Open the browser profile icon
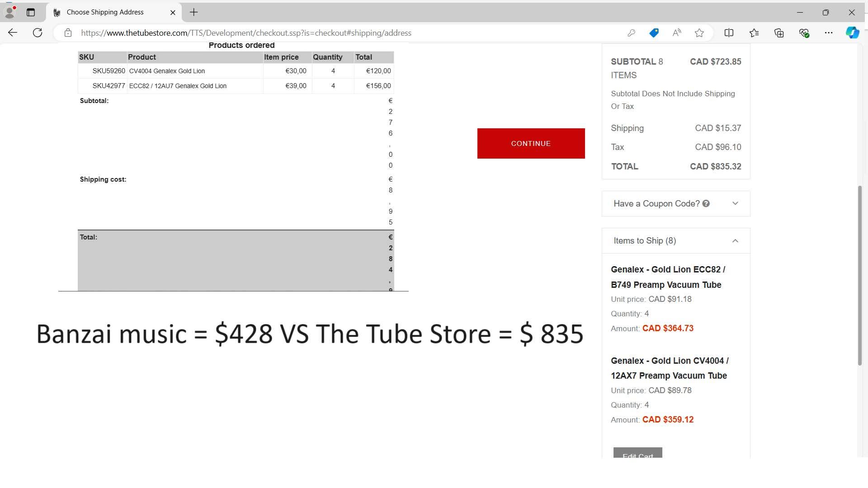This screenshot has height=488, width=868. tap(9, 12)
